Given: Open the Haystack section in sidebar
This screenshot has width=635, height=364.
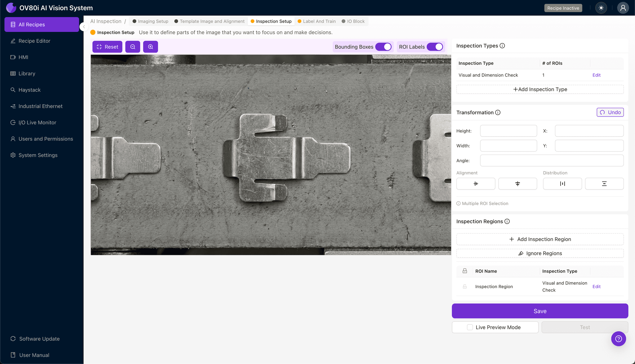Looking at the screenshot, I should click(x=29, y=90).
